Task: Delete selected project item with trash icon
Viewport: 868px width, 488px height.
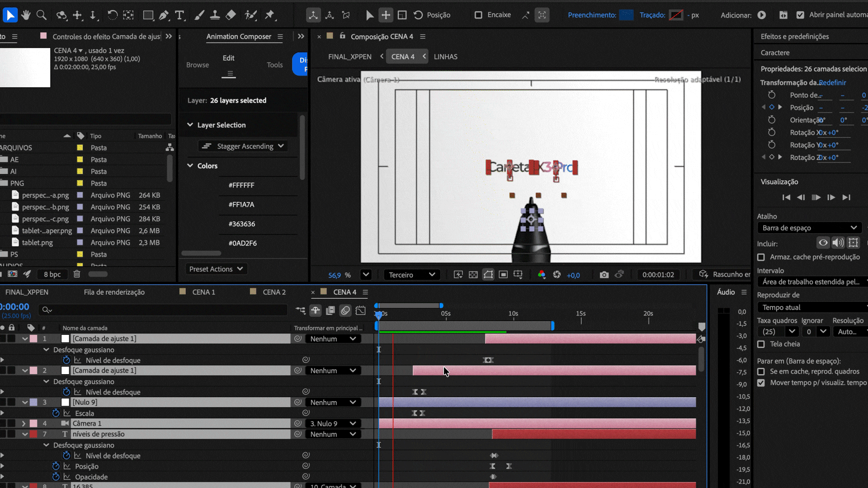Action: pyautogui.click(x=77, y=274)
